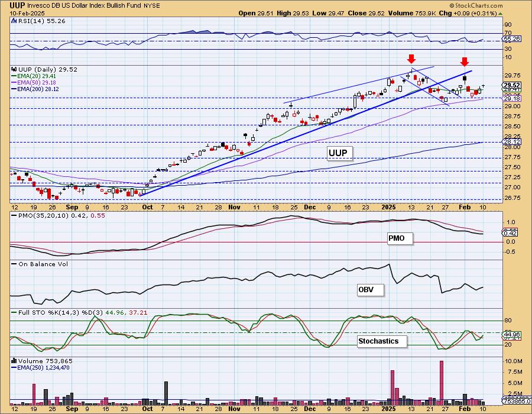Click the boxed UUP label in price panel
This screenshot has height=414, width=532.
pos(340,153)
